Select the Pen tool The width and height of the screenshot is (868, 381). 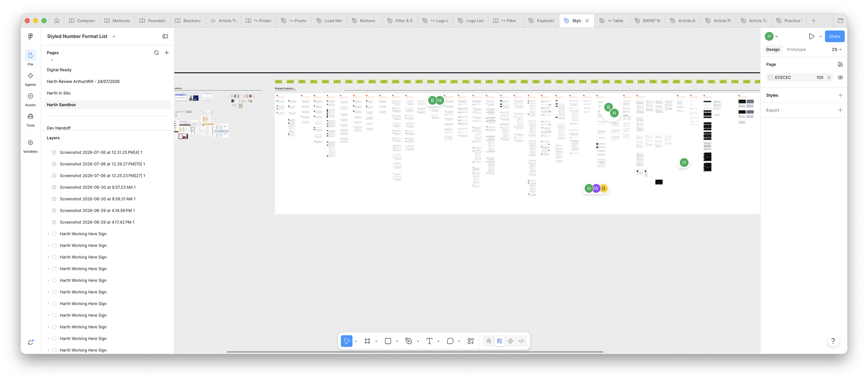tap(409, 341)
